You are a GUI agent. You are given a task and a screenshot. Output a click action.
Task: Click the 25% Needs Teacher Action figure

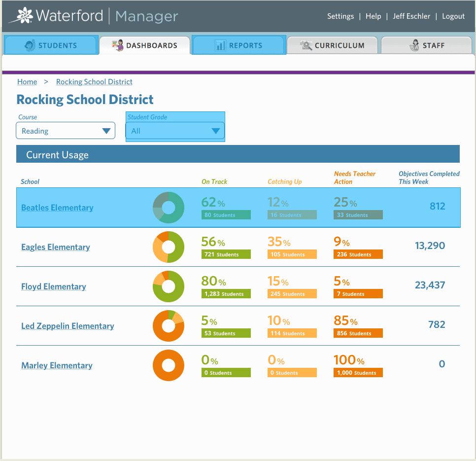pos(345,202)
